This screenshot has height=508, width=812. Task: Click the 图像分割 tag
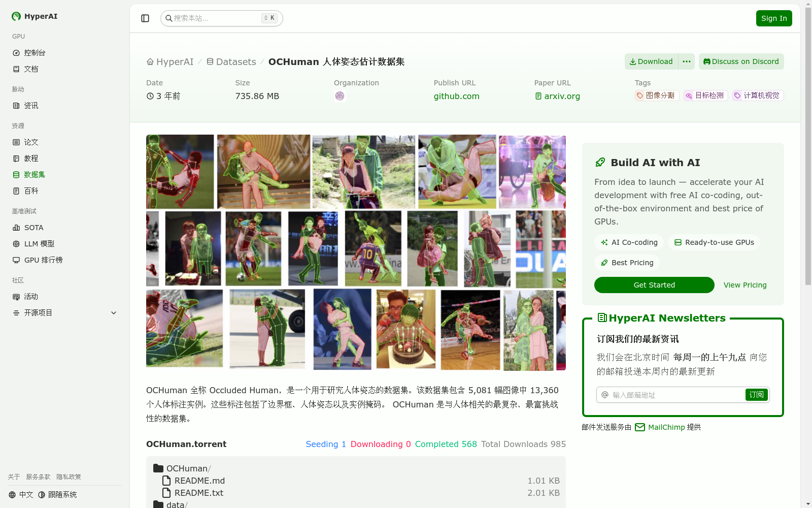pos(657,96)
